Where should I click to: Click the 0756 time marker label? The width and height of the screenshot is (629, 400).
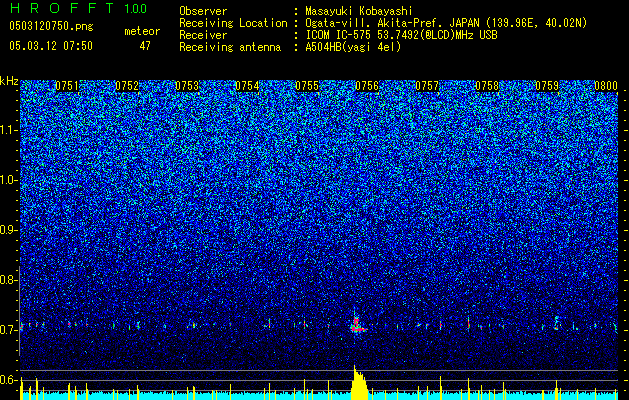tap(367, 86)
